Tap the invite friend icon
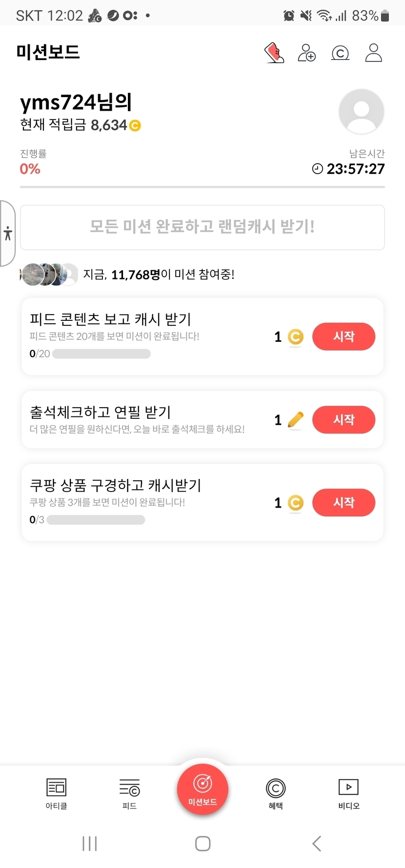Screen dimensions: 405x868 pyautogui.click(x=307, y=53)
